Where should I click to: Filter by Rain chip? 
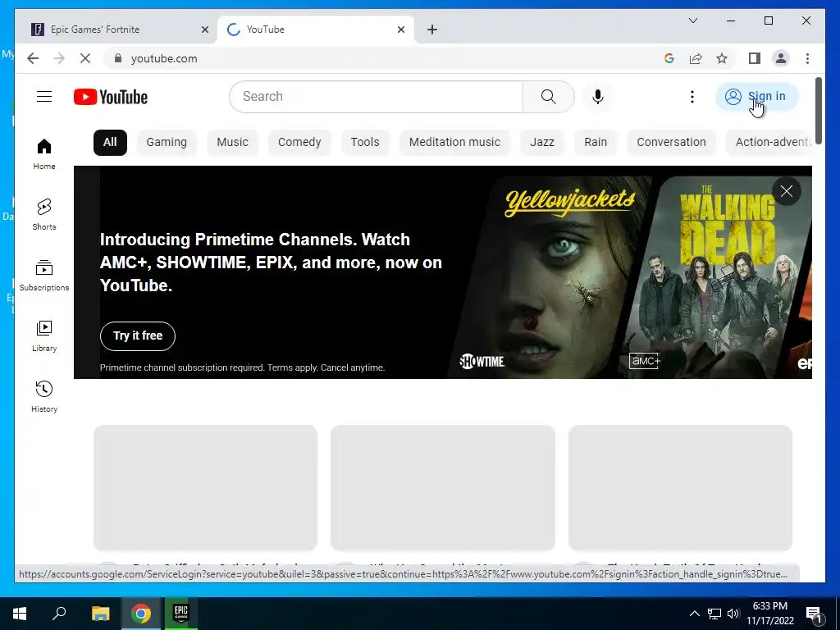tap(596, 143)
